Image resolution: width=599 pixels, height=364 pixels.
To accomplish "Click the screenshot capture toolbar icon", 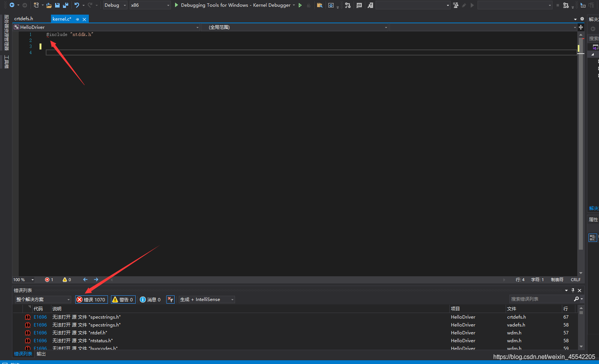I will click(331, 5).
